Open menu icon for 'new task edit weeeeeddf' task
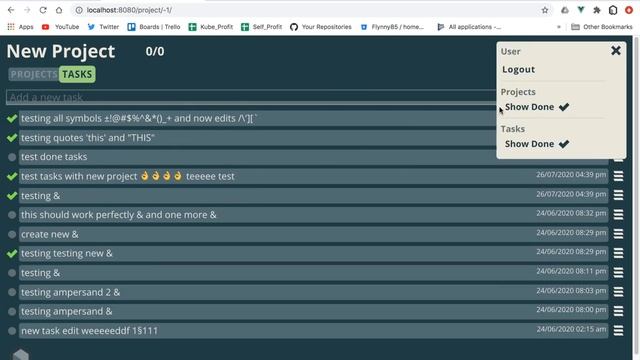Image resolution: width=640 pixels, height=360 pixels. [618, 330]
